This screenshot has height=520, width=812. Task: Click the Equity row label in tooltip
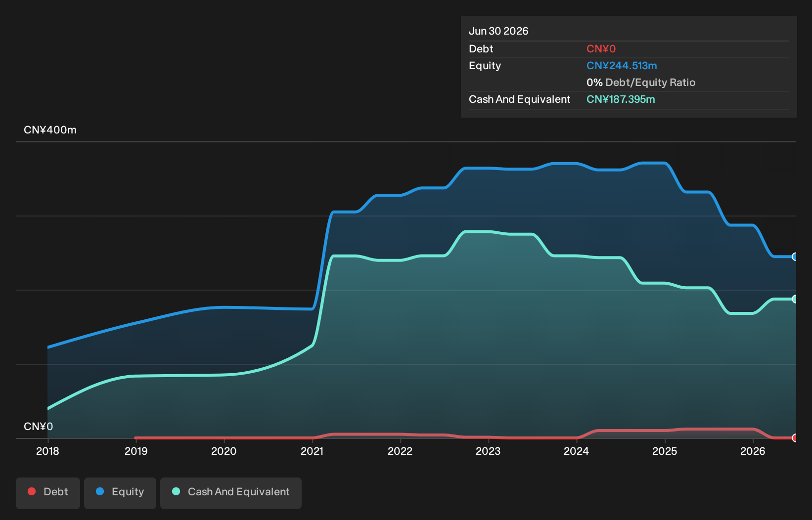pyautogui.click(x=485, y=66)
